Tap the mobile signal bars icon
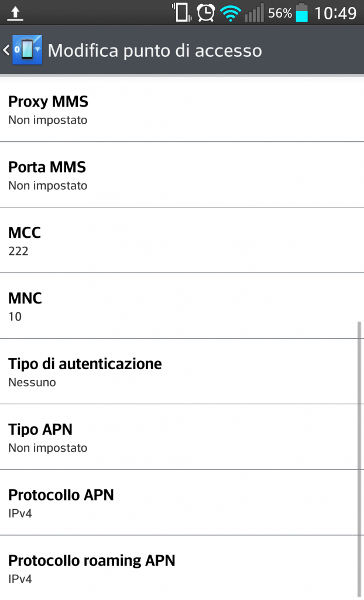Viewport: 364px width, 600px height. [254, 13]
